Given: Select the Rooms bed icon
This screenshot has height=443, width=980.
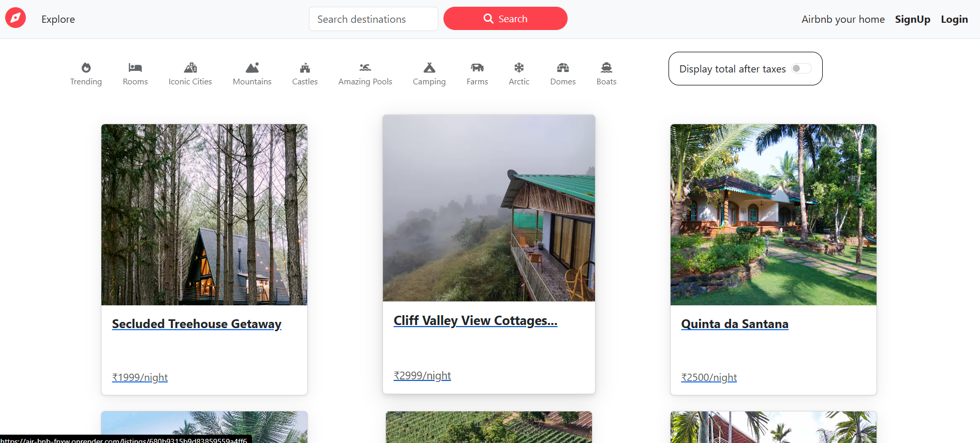Looking at the screenshot, I should (135, 68).
